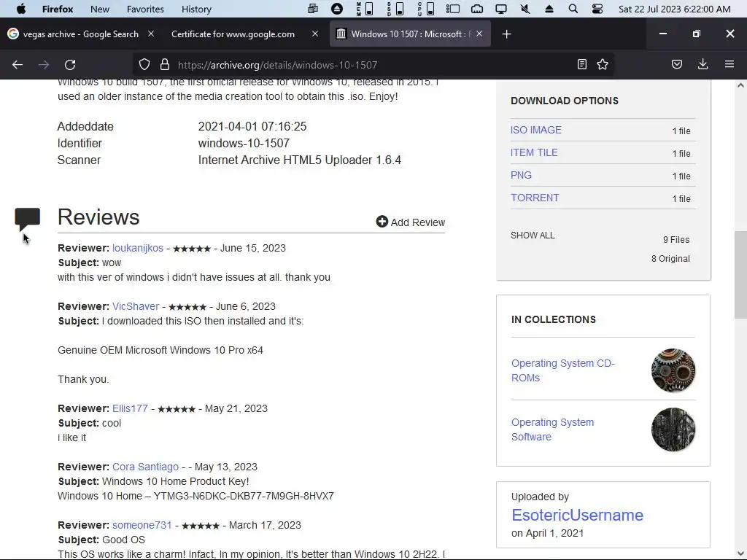Open Control Center toggle icon
The width and height of the screenshot is (747, 560).
(597, 9)
